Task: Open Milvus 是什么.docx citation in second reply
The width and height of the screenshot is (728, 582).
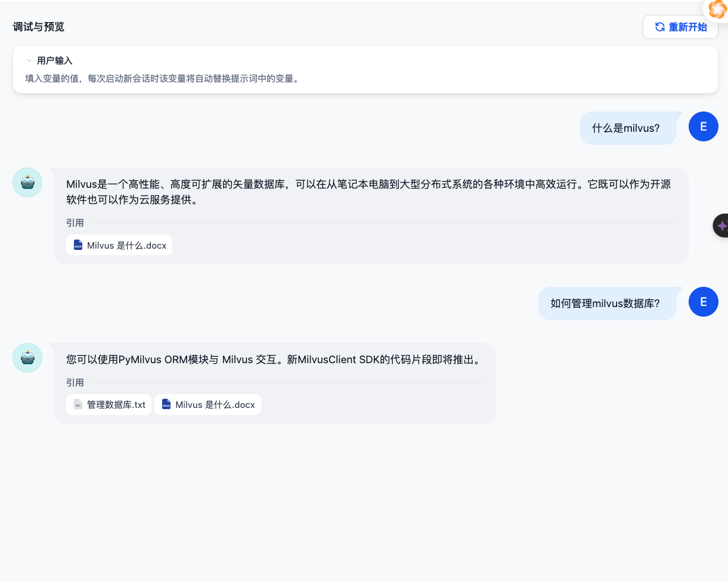Action: point(207,404)
